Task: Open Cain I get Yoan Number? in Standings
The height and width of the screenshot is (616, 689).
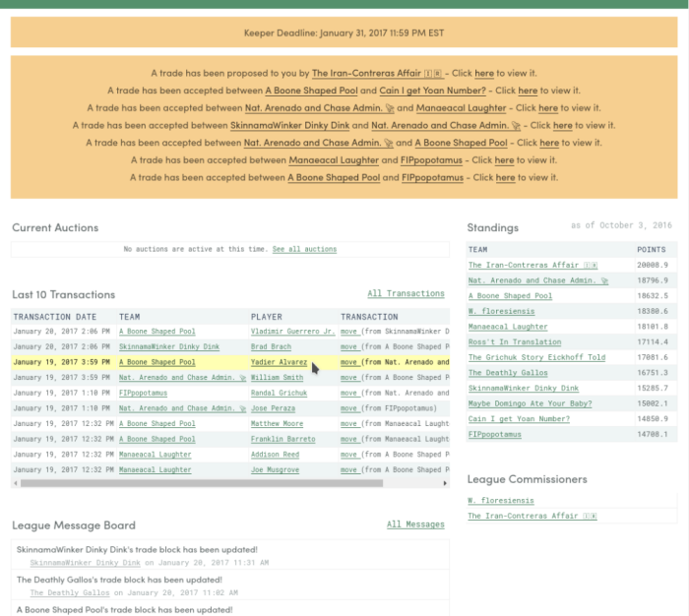Action: pos(519,419)
